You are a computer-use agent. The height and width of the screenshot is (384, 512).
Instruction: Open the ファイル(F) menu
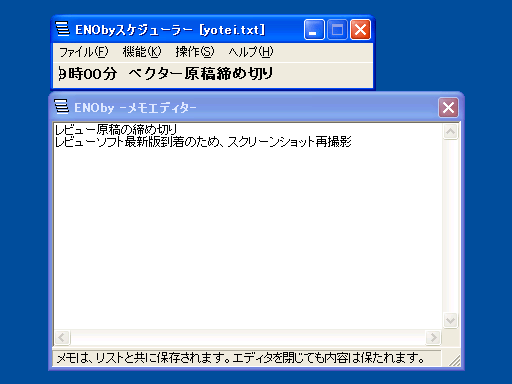(84, 52)
